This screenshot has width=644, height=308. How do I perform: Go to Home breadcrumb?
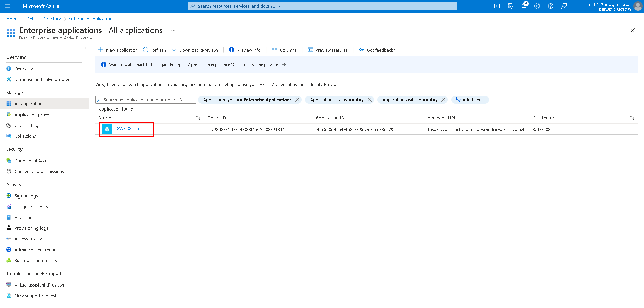click(12, 19)
